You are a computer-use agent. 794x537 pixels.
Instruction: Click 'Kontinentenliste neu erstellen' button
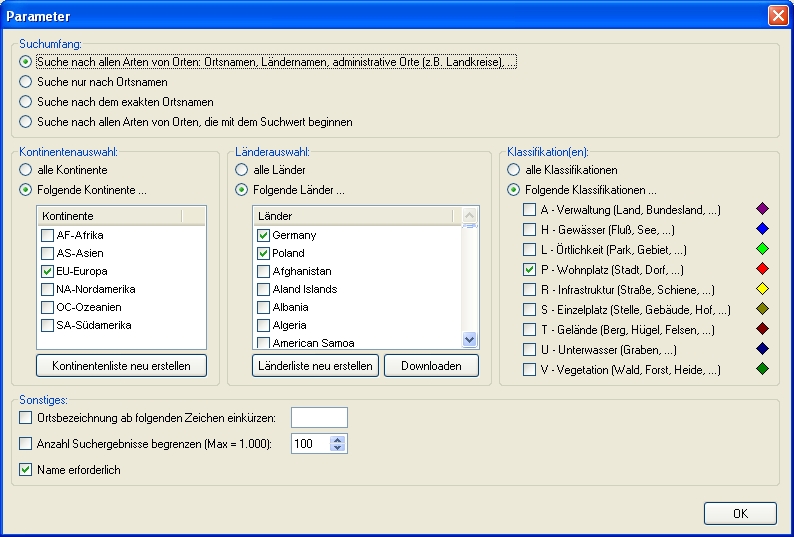pyautogui.click(x=122, y=366)
